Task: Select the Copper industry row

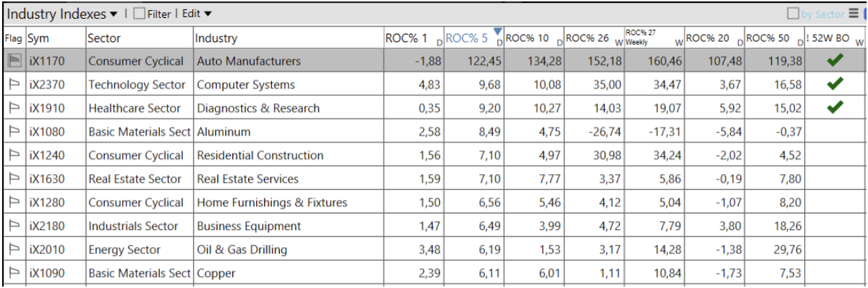Action: click(x=216, y=274)
